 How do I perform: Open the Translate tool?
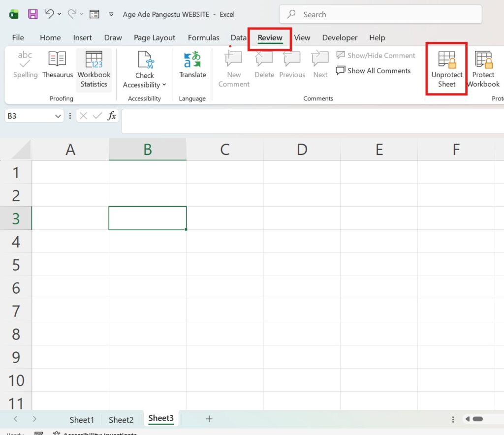point(192,64)
